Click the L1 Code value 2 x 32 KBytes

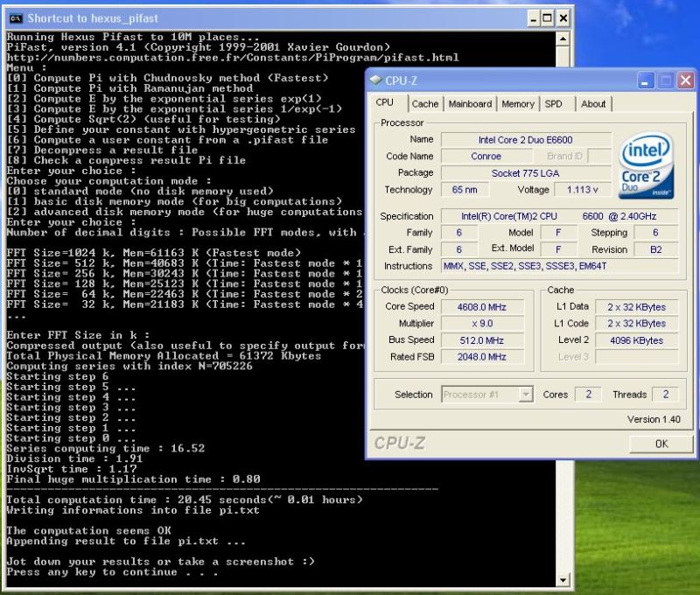pos(637,324)
